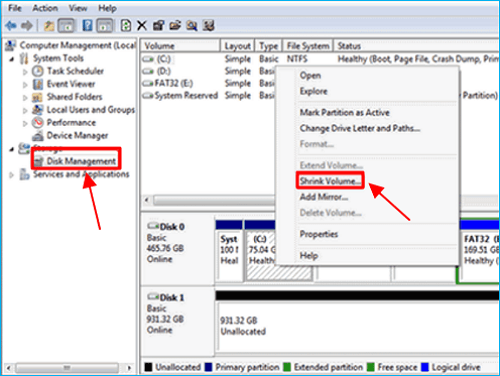Click the System Tools icon
The width and height of the screenshot is (500, 376).
(x=24, y=58)
